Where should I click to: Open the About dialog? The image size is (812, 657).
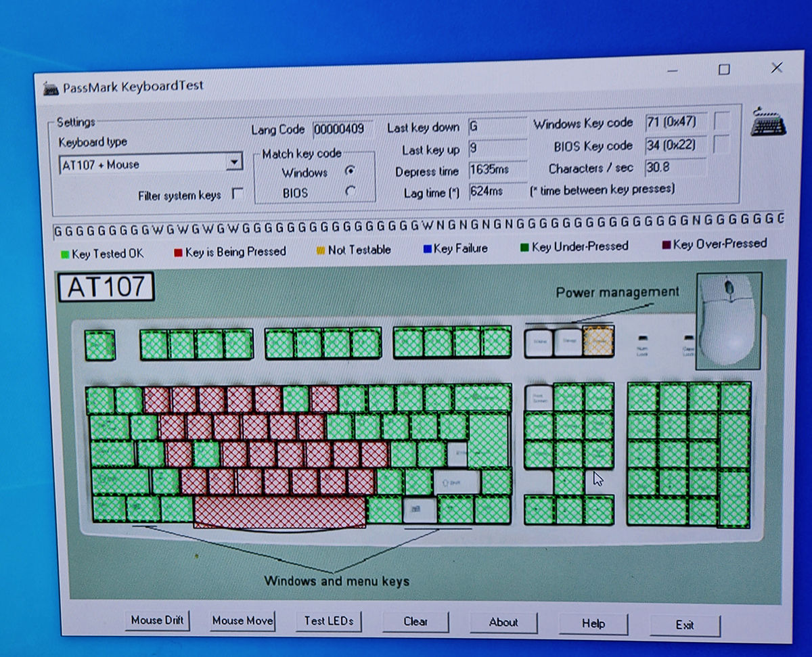click(503, 622)
